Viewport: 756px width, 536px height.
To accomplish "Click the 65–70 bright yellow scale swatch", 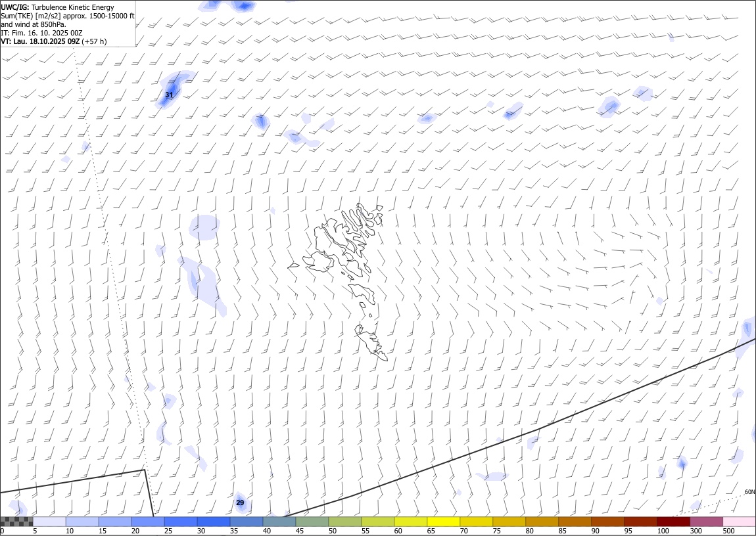I will [x=444, y=522].
